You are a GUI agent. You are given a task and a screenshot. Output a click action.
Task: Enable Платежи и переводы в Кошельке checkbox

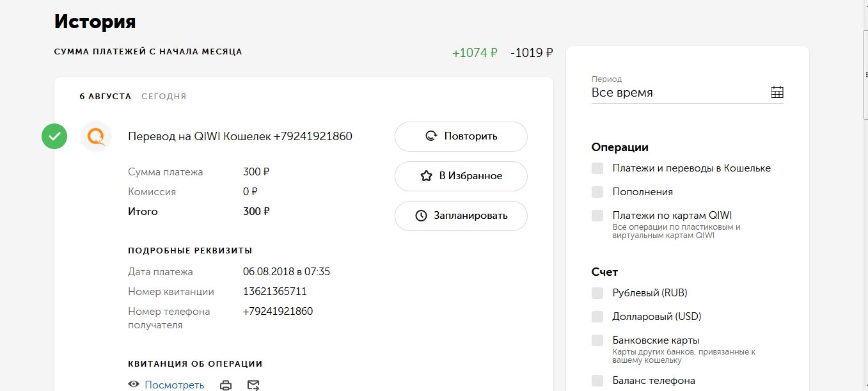597,168
